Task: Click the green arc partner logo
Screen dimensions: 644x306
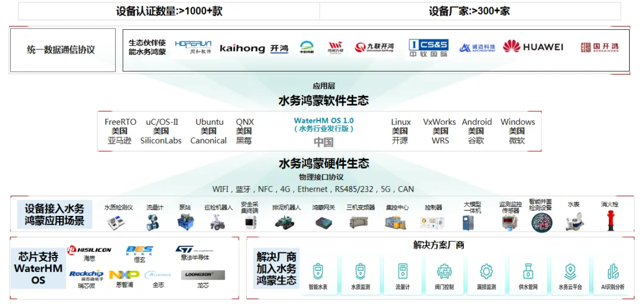Action: pos(307,48)
